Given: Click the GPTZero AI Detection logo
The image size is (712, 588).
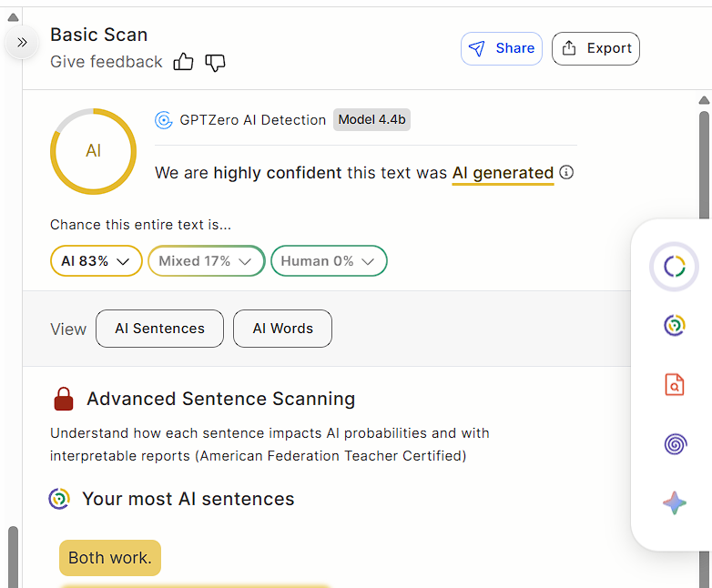Looking at the screenshot, I should [164, 120].
